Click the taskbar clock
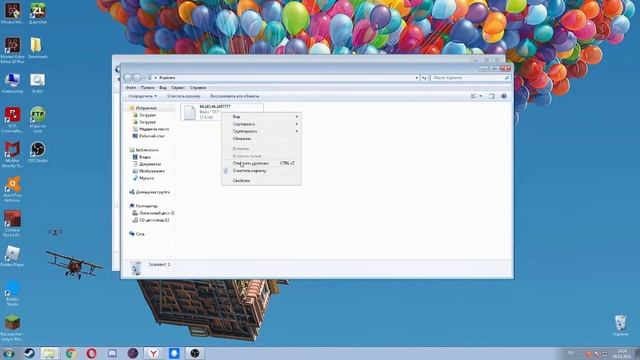The width and height of the screenshot is (640, 360). pos(622,354)
